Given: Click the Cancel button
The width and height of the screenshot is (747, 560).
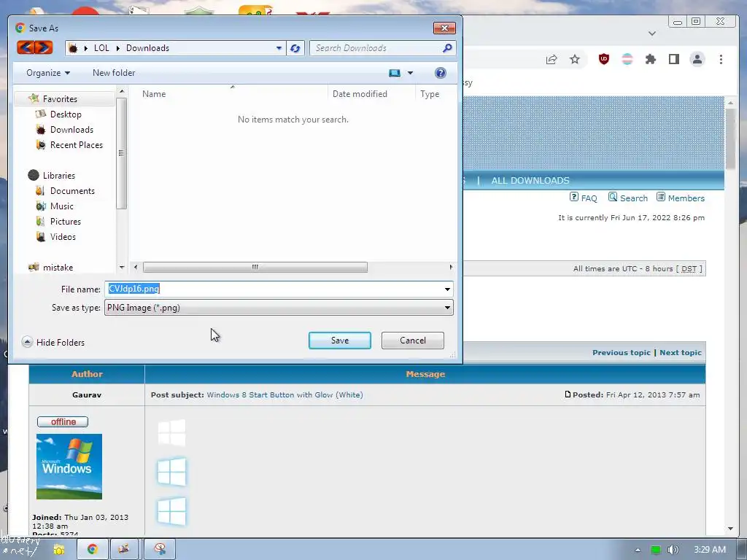Looking at the screenshot, I should tap(413, 341).
